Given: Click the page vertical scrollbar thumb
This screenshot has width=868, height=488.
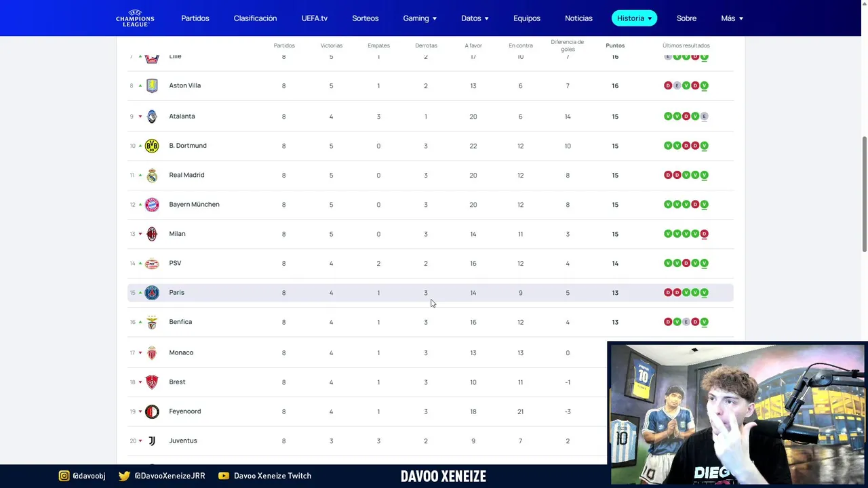Looking at the screenshot, I should (864, 194).
